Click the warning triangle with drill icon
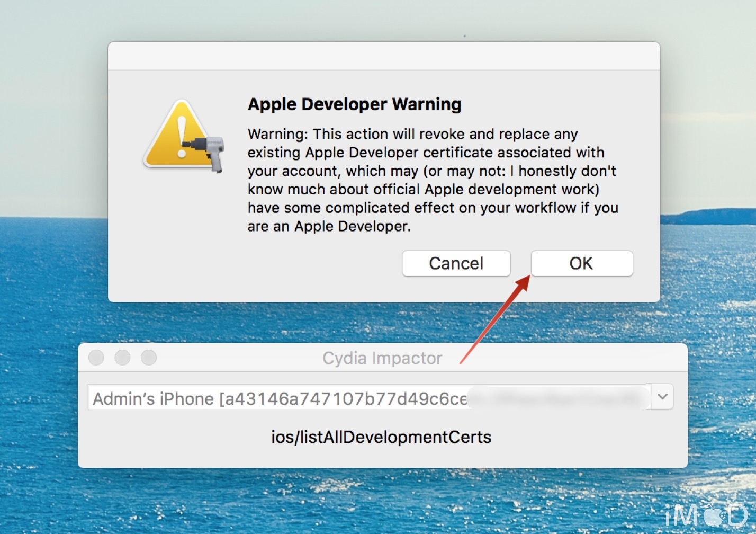This screenshot has width=756, height=534. pos(184,137)
